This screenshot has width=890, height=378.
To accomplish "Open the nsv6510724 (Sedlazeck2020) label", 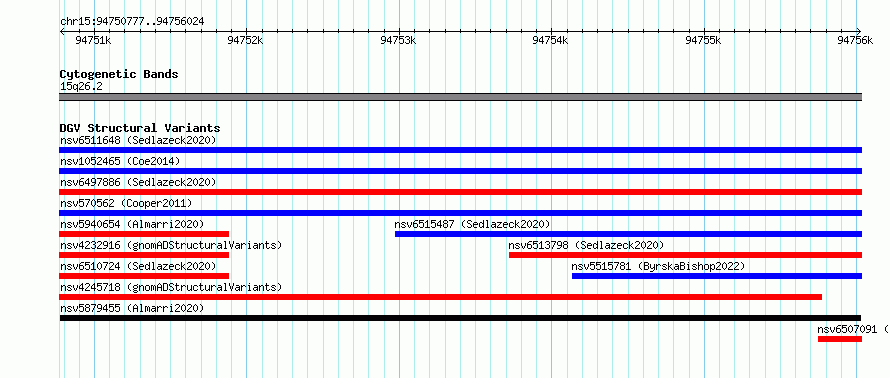I will pyautogui.click(x=138, y=266).
